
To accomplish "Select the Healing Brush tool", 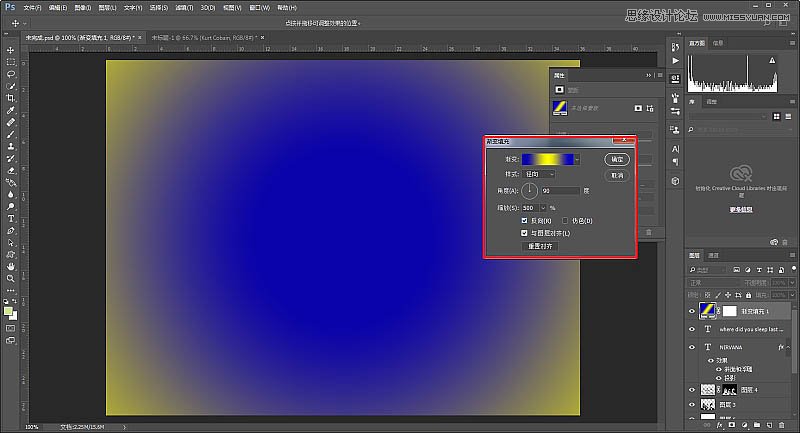I will [10, 122].
